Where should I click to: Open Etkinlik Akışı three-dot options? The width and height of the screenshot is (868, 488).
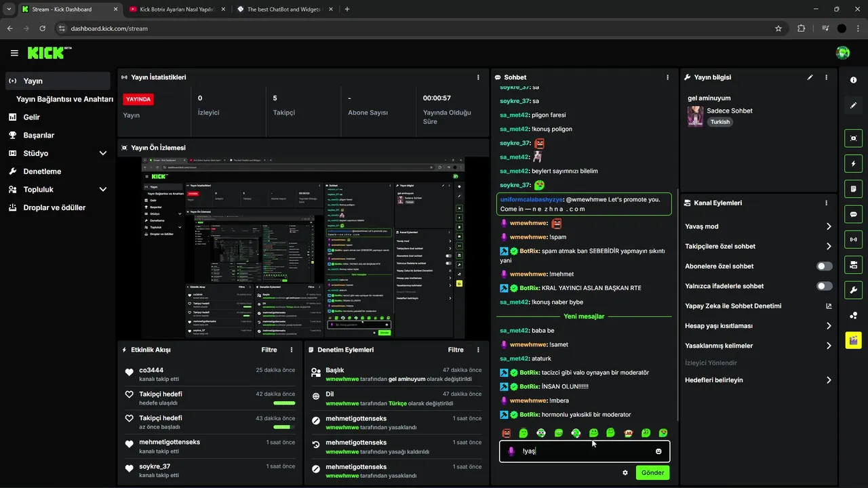click(292, 350)
